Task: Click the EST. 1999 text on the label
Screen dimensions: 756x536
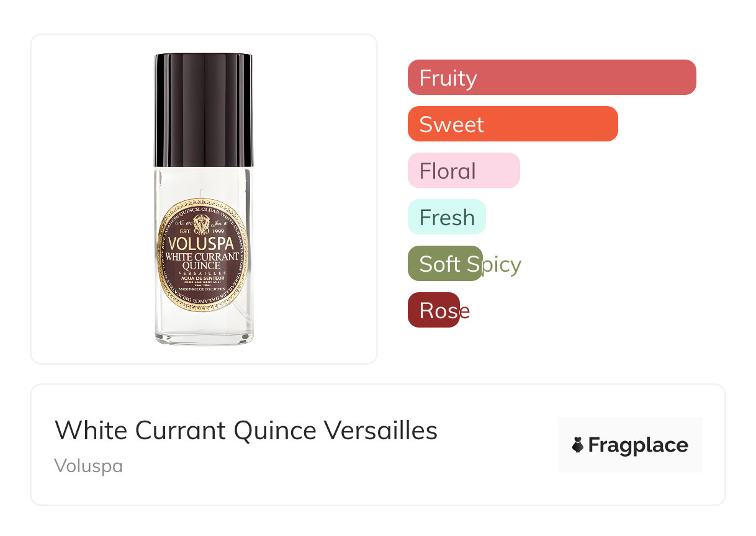Action: 200,231
